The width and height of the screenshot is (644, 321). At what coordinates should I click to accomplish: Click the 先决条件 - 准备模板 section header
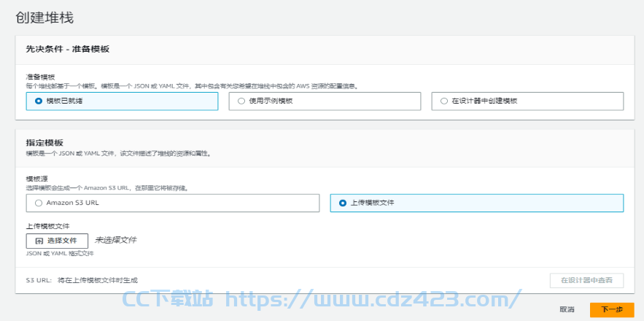pos(67,50)
